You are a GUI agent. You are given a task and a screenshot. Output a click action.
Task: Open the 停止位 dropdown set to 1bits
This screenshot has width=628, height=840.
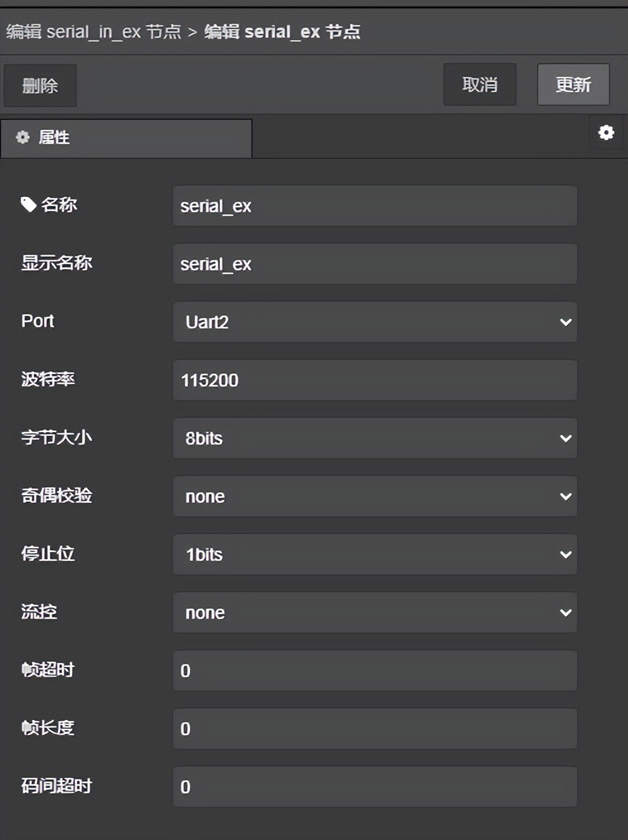(x=375, y=555)
